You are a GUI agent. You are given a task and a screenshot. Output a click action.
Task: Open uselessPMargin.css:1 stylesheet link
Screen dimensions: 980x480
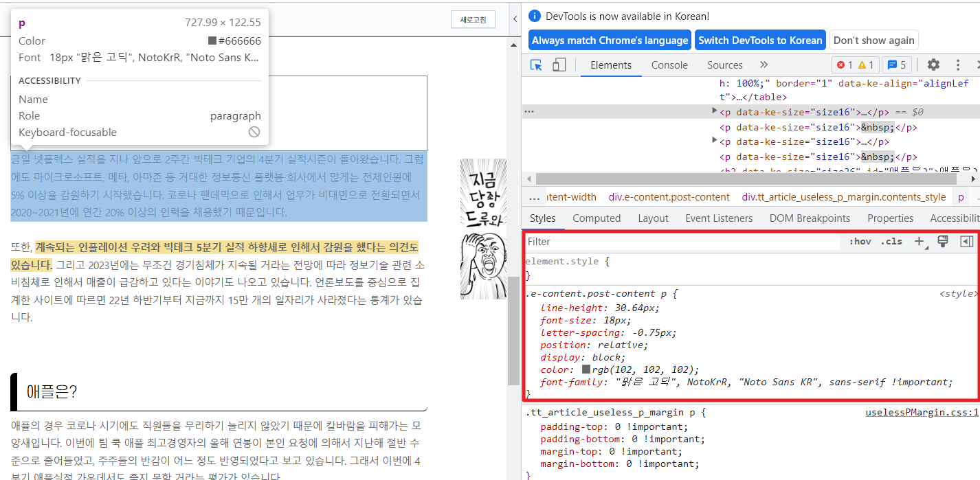point(922,411)
